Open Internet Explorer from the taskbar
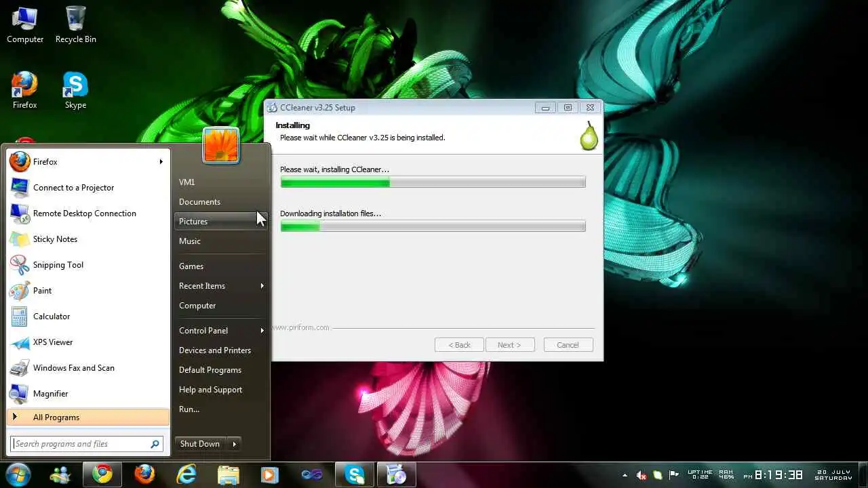Image resolution: width=868 pixels, height=488 pixels. (x=186, y=474)
